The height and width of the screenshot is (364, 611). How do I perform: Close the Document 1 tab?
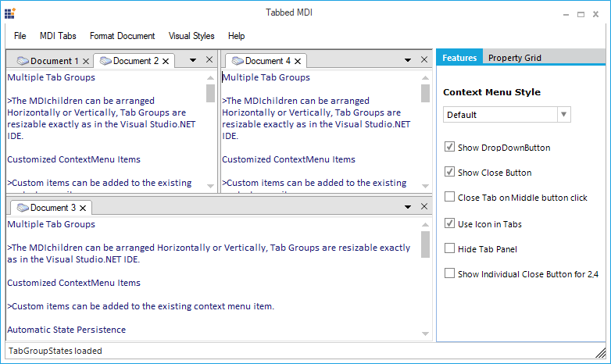86,61
